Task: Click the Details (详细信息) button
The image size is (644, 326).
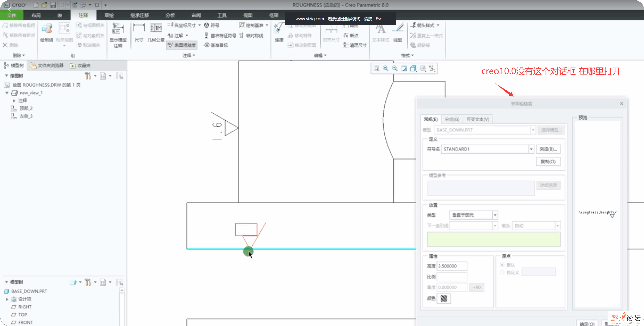Action: (548, 185)
